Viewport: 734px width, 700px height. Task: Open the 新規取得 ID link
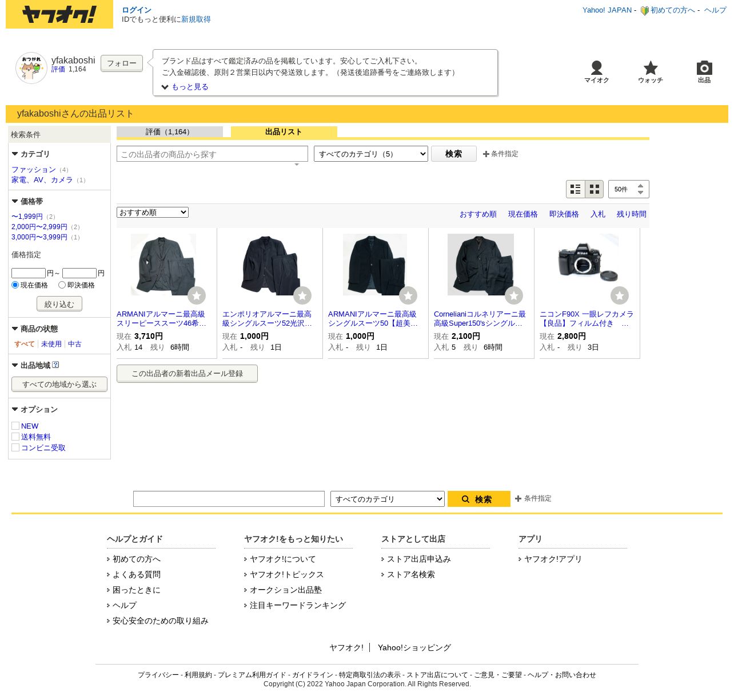click(196, 19)
